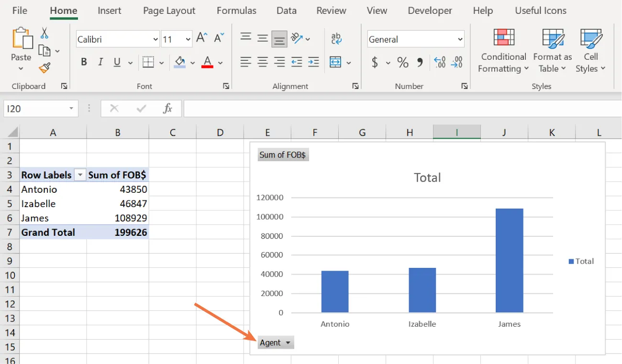Open Conditional Formatting options
Screen dimensions: 622x364
(x=502, y=50)
